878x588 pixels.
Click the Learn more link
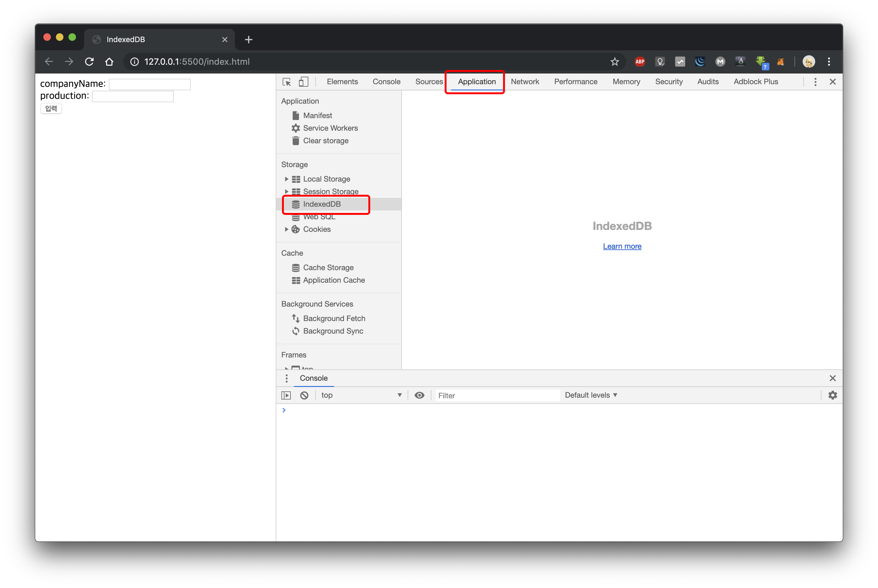622,246
